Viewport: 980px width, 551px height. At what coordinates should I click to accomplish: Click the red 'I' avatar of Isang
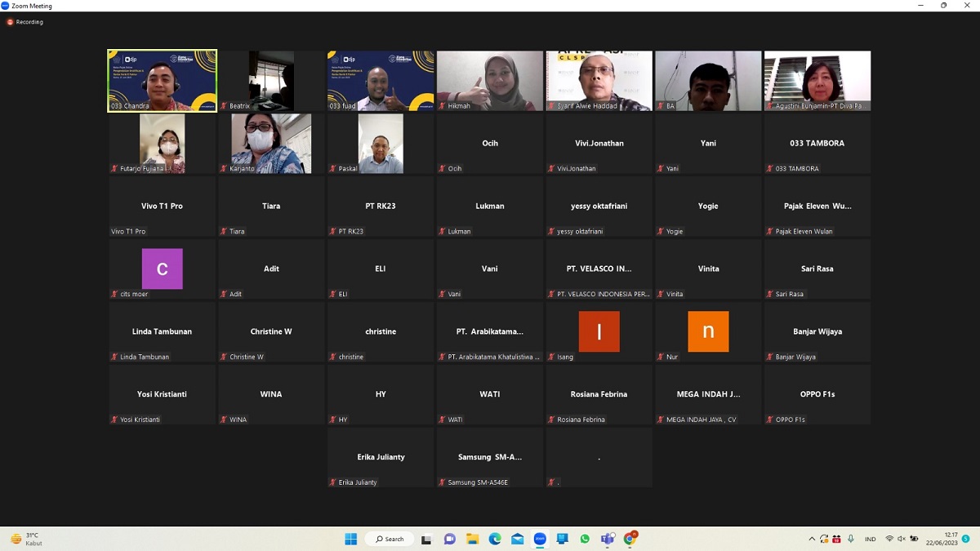pos(599,331)
